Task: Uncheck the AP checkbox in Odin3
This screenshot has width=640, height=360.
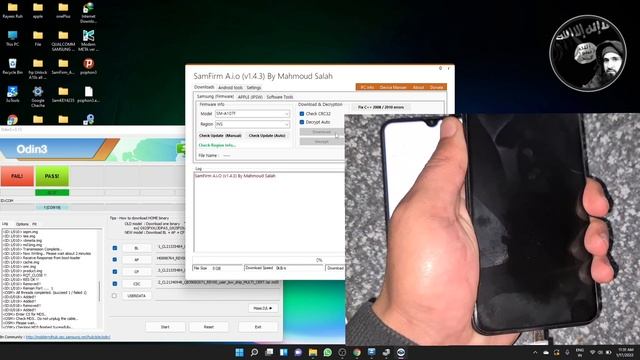Action: [x=115, y=260]
